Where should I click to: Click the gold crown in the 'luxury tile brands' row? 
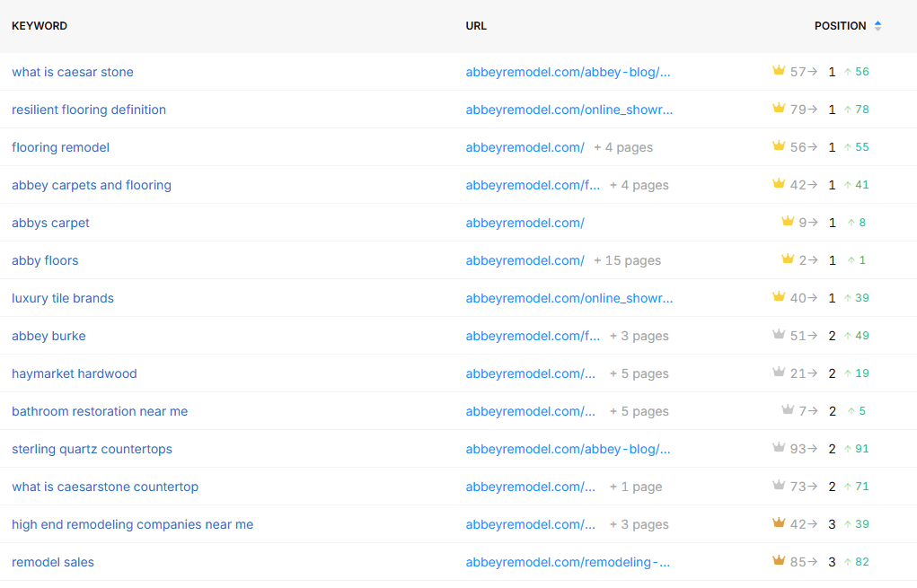click(x=779, y=297)
